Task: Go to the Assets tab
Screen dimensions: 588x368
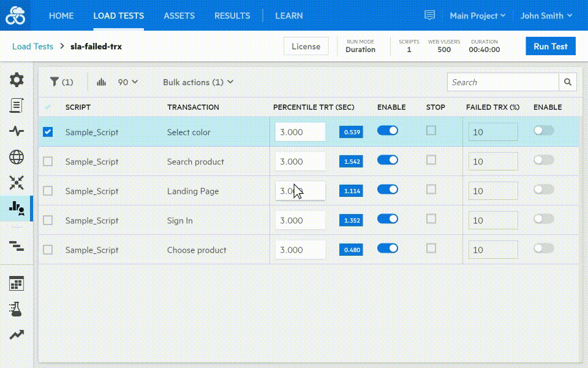Action: click(179, 16)
